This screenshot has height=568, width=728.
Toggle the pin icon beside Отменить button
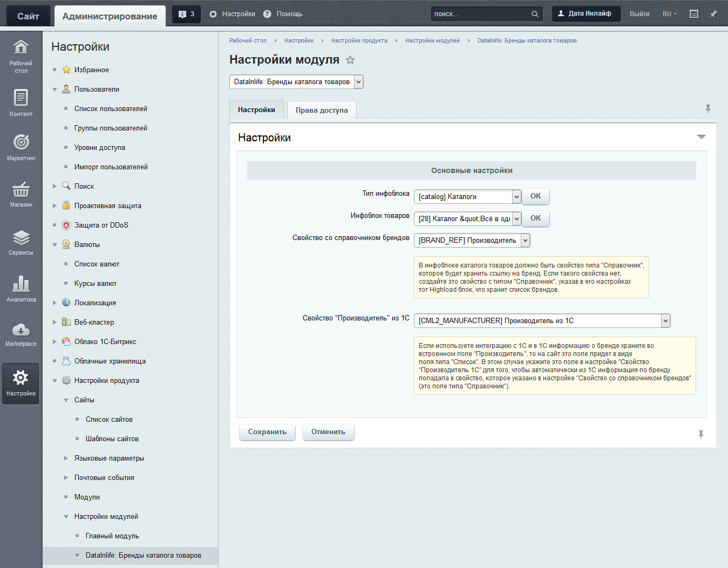701,434
